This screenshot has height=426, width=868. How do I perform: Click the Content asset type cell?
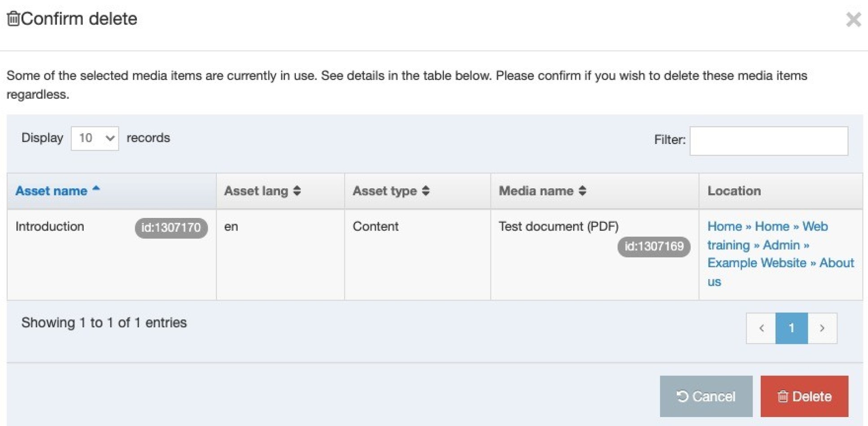pyautogui.click(x=375, y=226)
